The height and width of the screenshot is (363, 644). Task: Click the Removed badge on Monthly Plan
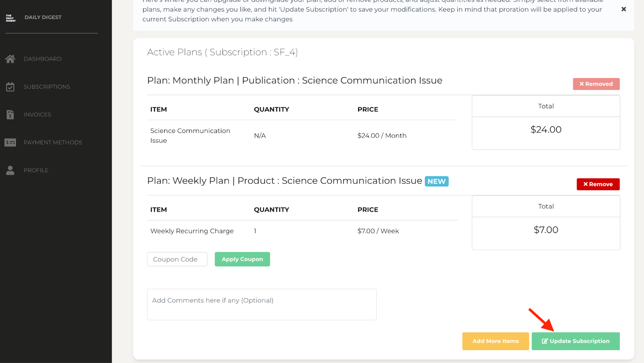point(596,84)
